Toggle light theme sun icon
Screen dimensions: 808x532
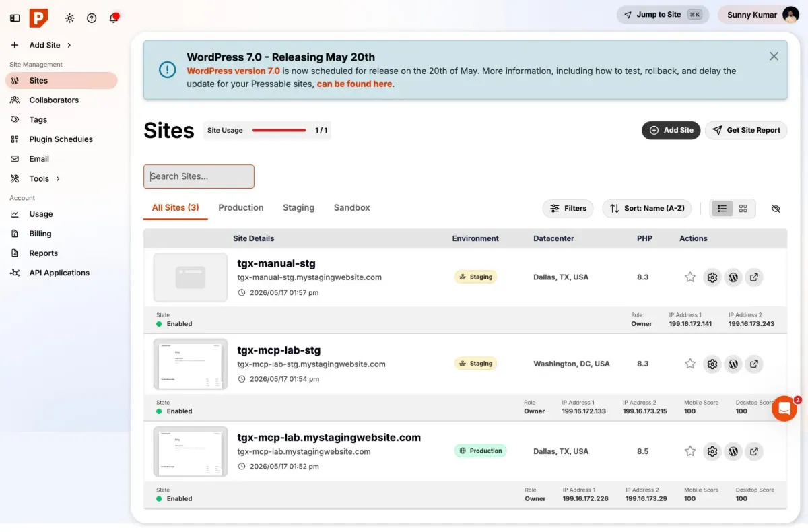pyautogui.click(x=69, y=18)
